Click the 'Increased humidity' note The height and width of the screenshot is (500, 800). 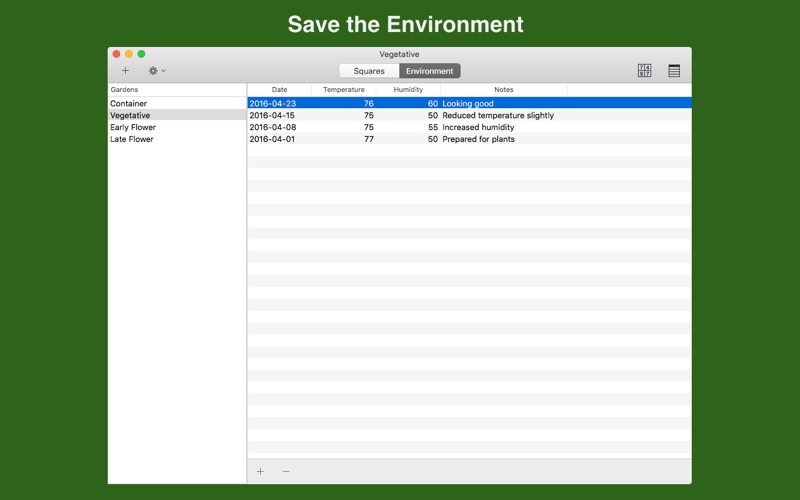tap(478, 127)
